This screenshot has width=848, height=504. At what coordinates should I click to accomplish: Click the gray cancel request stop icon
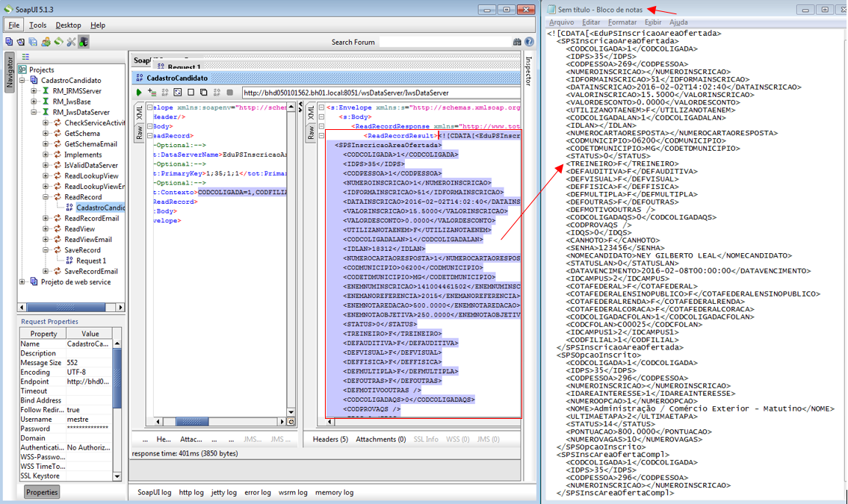(x=230, y=93)
